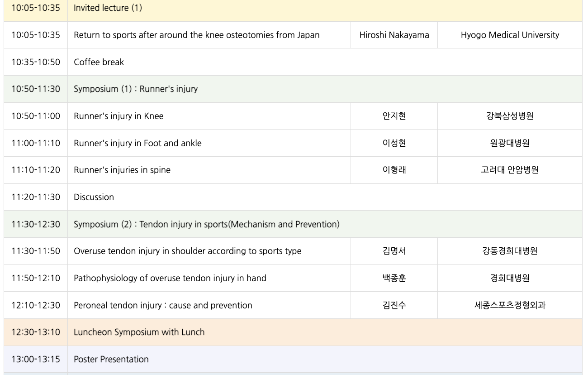Viewport: 588px width, 375px height.
Task: Select Peroneal tendon injury cause and prevention
Action: (x=163, y=305)
